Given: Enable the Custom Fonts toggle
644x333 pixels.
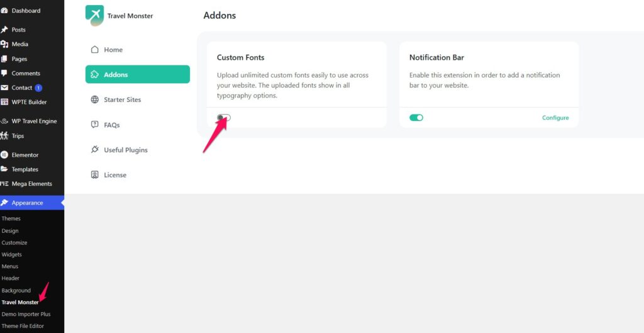Looking at the screenshot, I should pos(224,118).
